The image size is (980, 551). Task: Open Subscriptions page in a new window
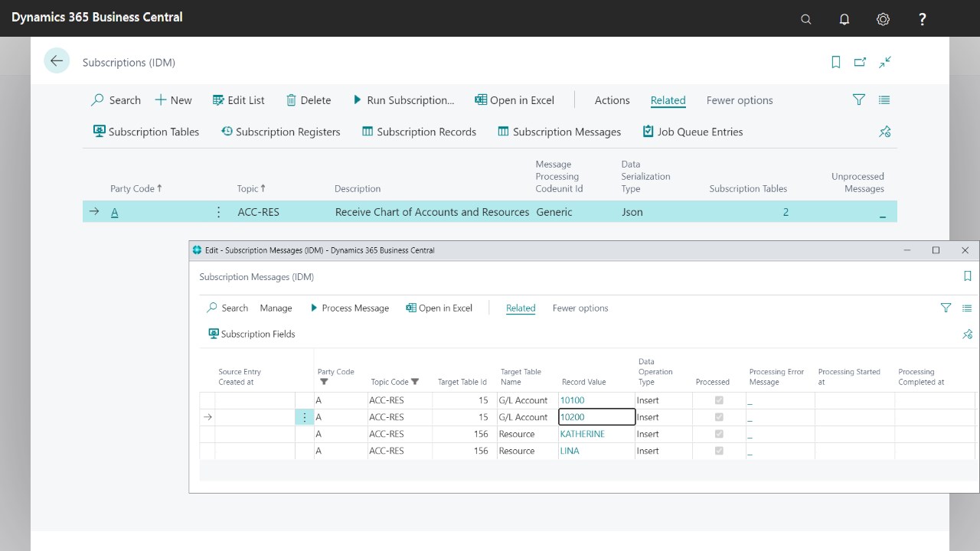(x=861, y=62)
